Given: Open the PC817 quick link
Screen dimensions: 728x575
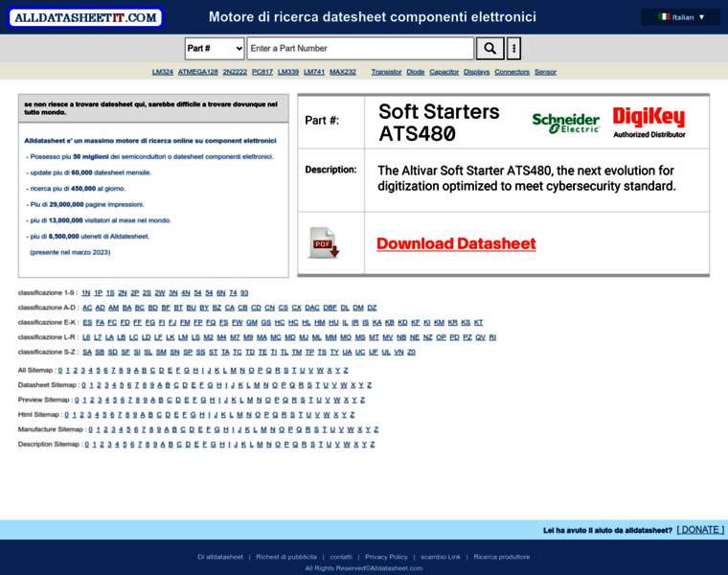Looking at the screenshot, I should pyautogui.click(x=262, y=72).
